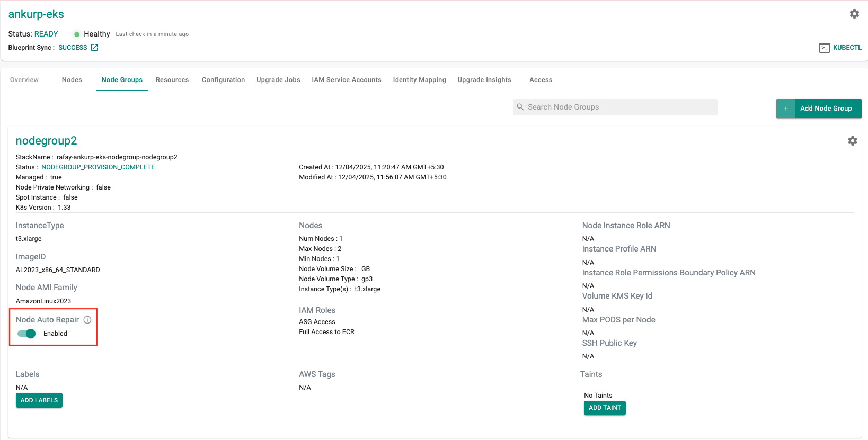Viewport: 868px width, 440px height.
Task: Switch to Identity Mapping tab
Action: pos(419,80)
